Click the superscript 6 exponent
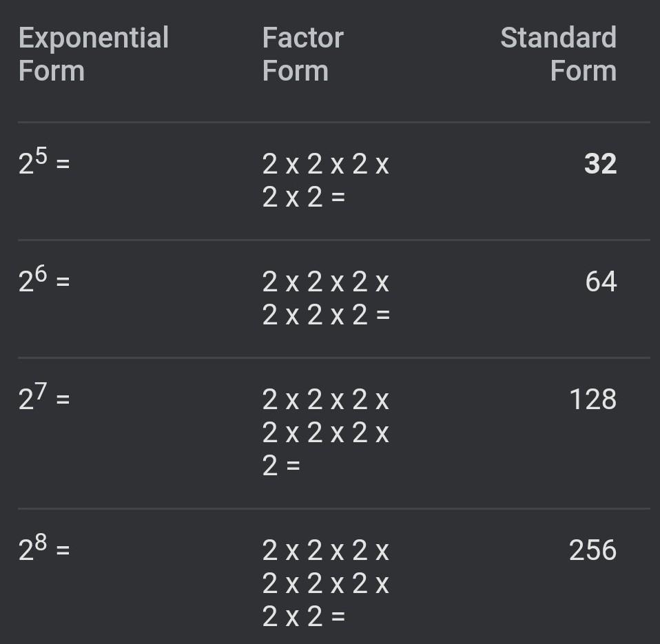The width and height of the screenshot is (660, 644). (x=41, y=273)
